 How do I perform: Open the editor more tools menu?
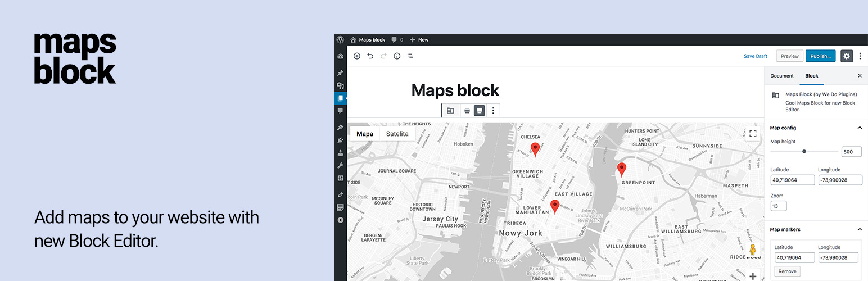[860, 56]
